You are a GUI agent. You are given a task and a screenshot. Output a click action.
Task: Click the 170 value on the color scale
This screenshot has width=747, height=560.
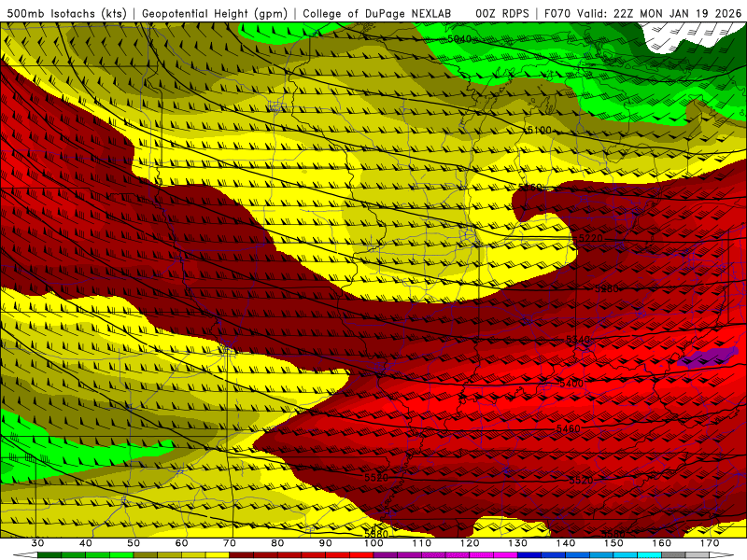point(710,543)
